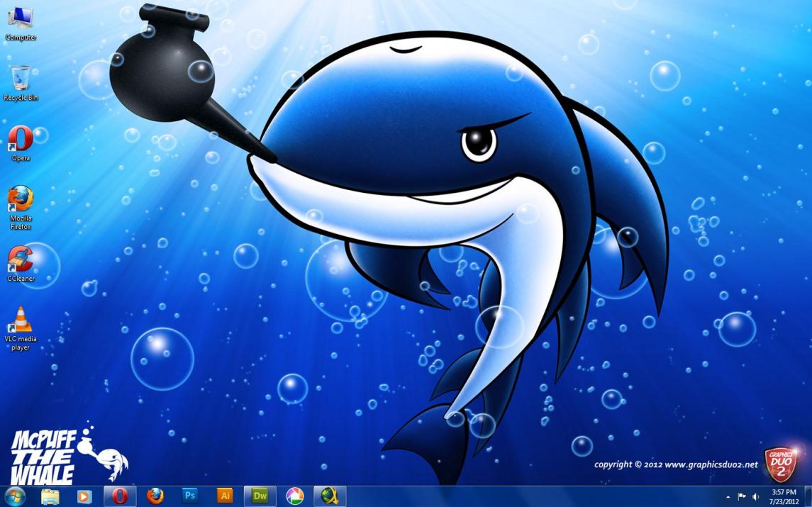The width and height of the screenshot is (812, 507).
Task: Open the clock showing 3:57 PM
Action: coord(784,496)
